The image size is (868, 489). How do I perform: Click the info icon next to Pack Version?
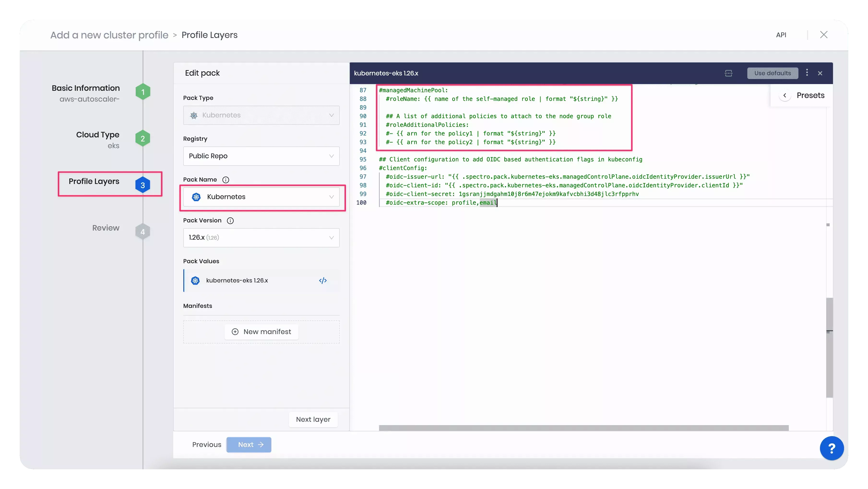(230, 220)
